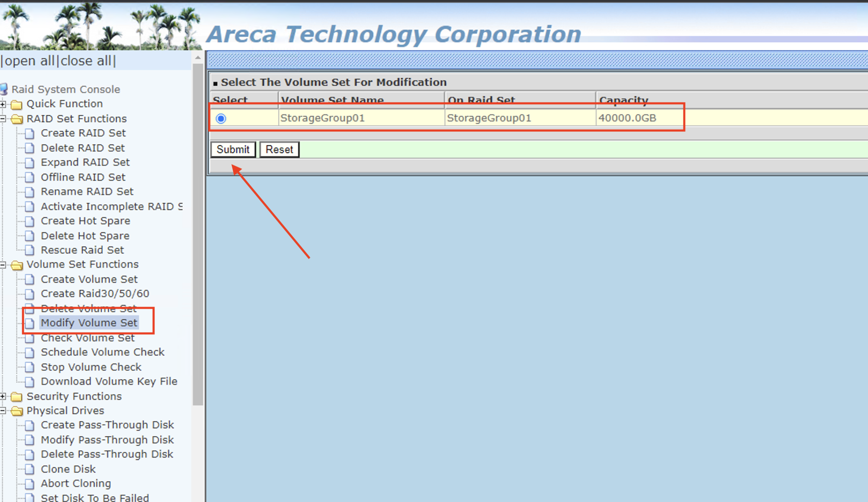Click the page icon beside Stop Volume Check
The image size is (868, 502).
pos(30,367)
